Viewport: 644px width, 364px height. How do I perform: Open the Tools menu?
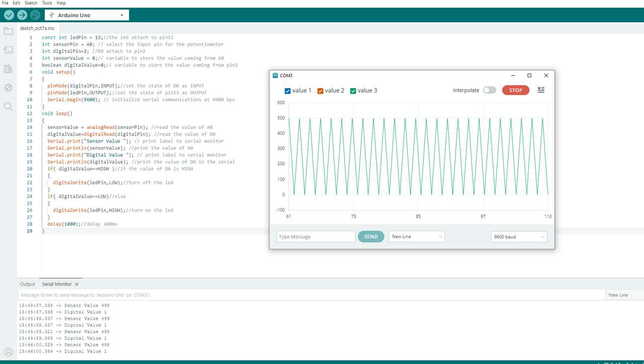47,3
